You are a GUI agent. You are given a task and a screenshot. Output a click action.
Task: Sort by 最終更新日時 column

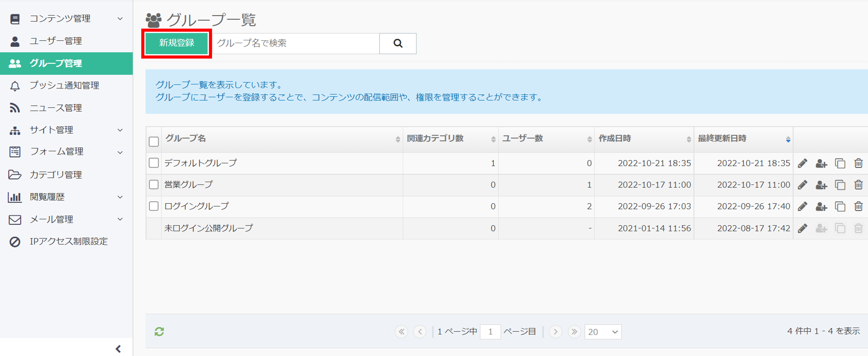click(744, 139)
